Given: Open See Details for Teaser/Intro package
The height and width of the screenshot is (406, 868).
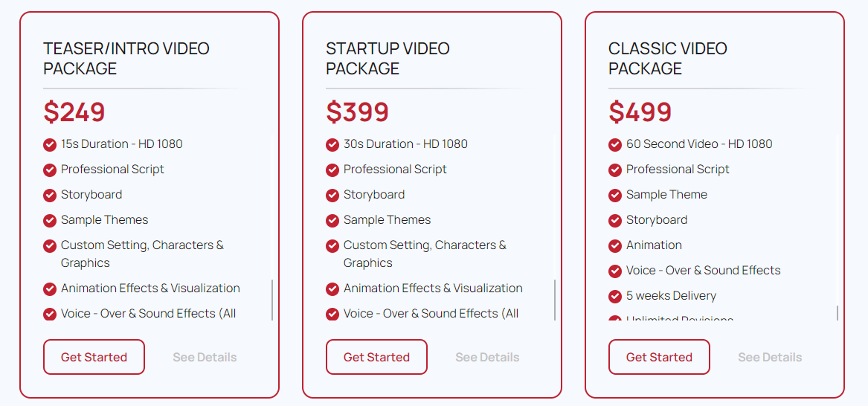Looking at the screenshot, I should pyautogui.click(x=205, y=358).
